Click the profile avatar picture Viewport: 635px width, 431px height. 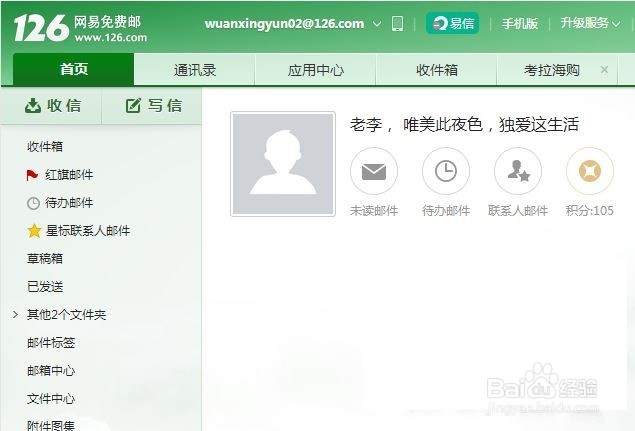click(x=283, y=164)
